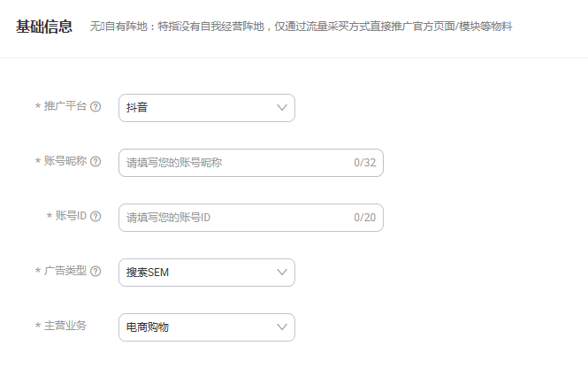This screenshot has width=588, height=369.
Task: Click the 0/32 character counter
Action: coord(365,163)
